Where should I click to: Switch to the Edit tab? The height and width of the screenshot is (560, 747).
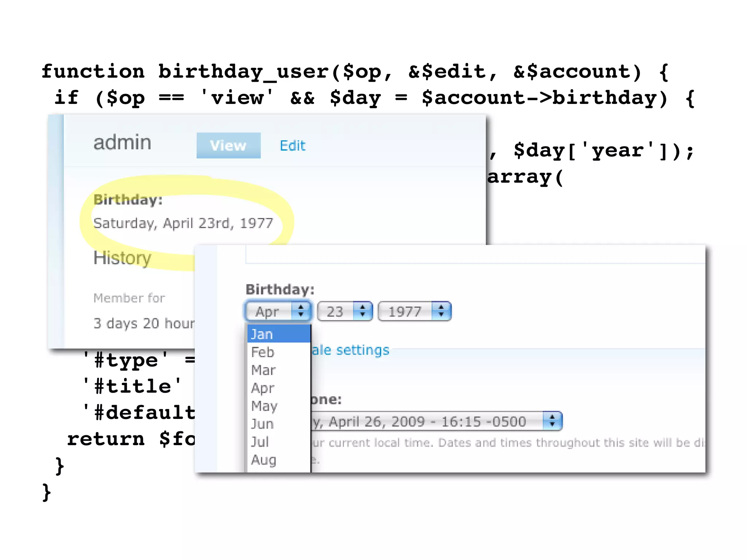(x=292, y=146)
